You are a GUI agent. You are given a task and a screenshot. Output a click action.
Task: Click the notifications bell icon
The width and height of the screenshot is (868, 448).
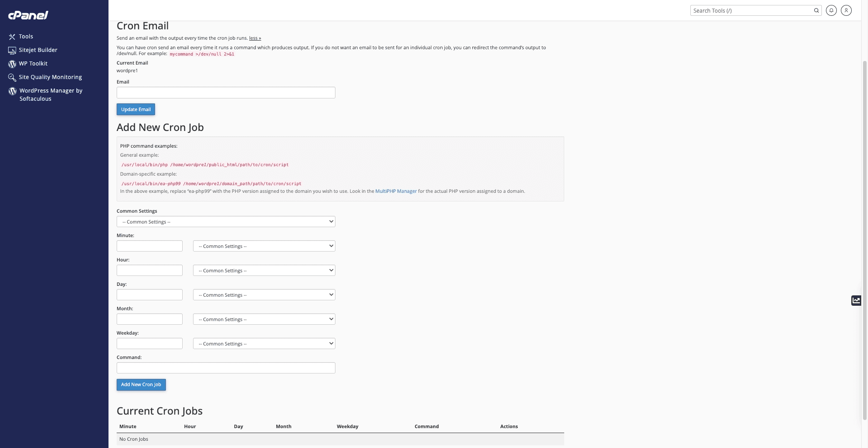pyautogui.click(x=831, y=10)
